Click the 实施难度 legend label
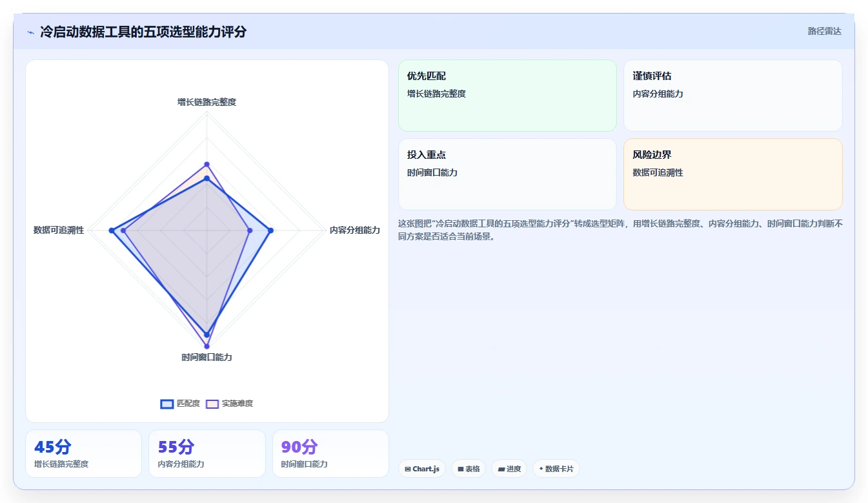 (x=237, y=404)
